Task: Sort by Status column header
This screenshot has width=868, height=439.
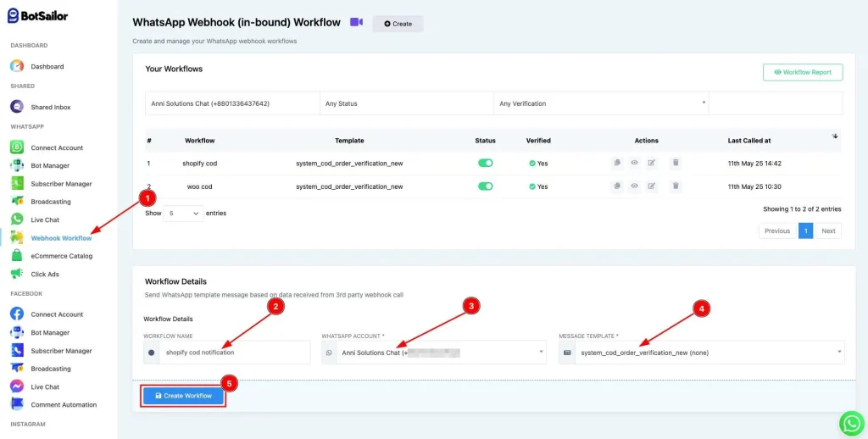Action: [486, 141]
